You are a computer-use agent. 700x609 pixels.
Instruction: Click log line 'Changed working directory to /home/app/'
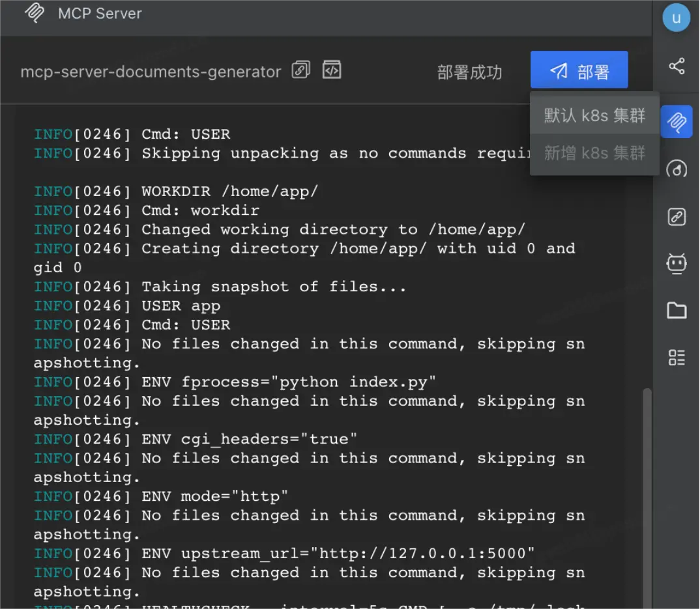point(280,230)
